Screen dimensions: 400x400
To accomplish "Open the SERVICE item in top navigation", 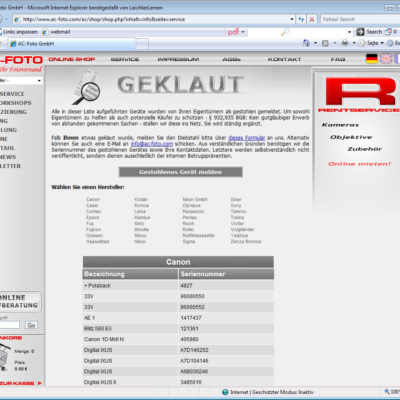I will (125, 59).
